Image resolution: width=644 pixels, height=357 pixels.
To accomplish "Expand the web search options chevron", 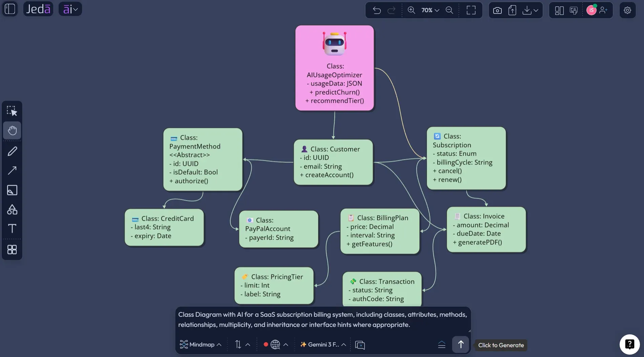I will pyautogui.click(x=286, y=345).
